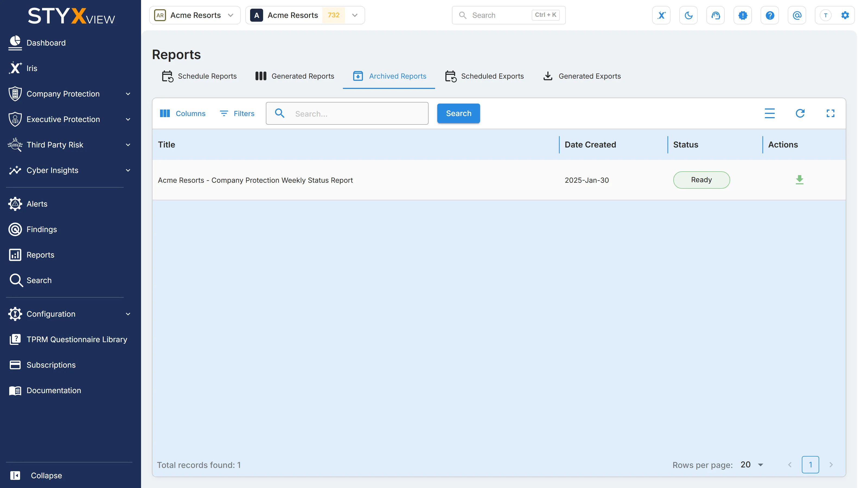Click the Iris X icon in the top bar
The width and height of the screenshot is (868, 488).
pyautogui.click(x=661, y=15)
